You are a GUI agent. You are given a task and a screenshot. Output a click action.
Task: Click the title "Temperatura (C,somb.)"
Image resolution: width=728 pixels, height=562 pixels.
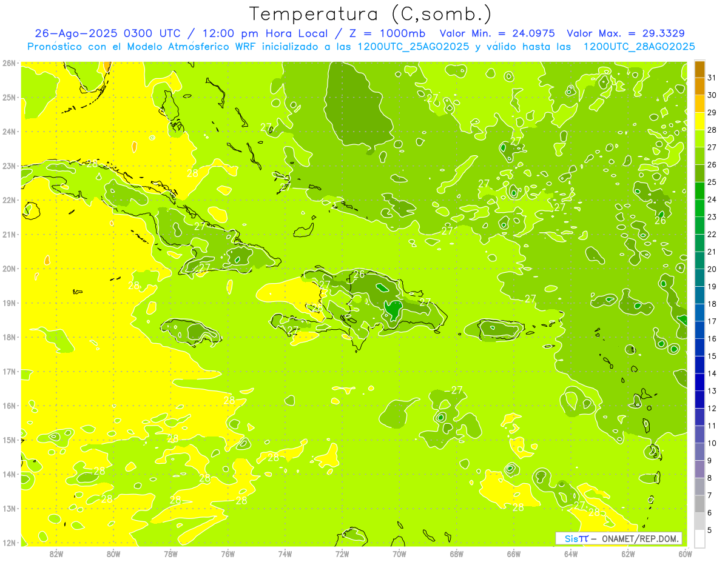click(x=371, y=14)
